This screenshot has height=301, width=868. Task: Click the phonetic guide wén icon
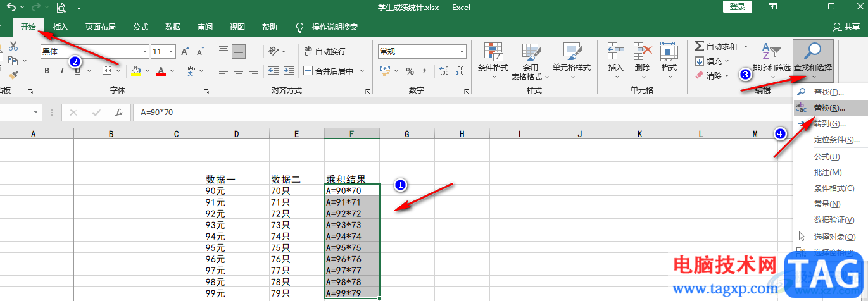pos(190,71)
